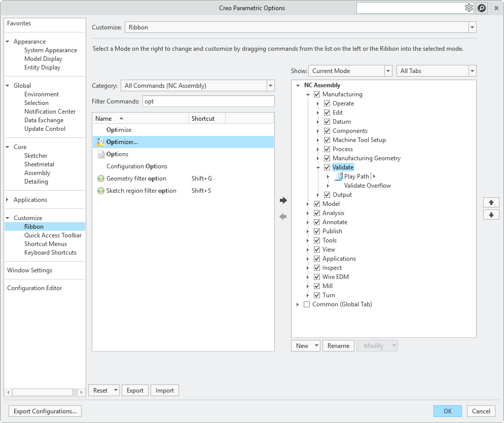
Task: Open the Category dropdown
Action: pos(270,86)
